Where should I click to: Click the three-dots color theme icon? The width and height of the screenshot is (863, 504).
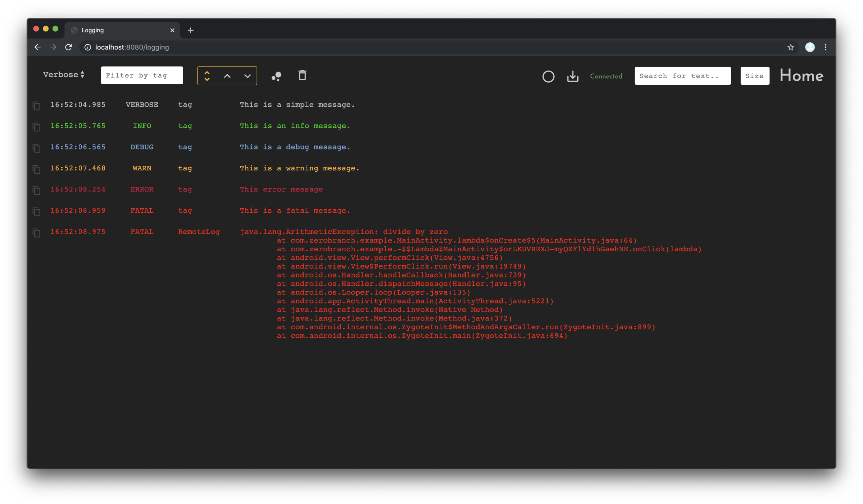276,76
